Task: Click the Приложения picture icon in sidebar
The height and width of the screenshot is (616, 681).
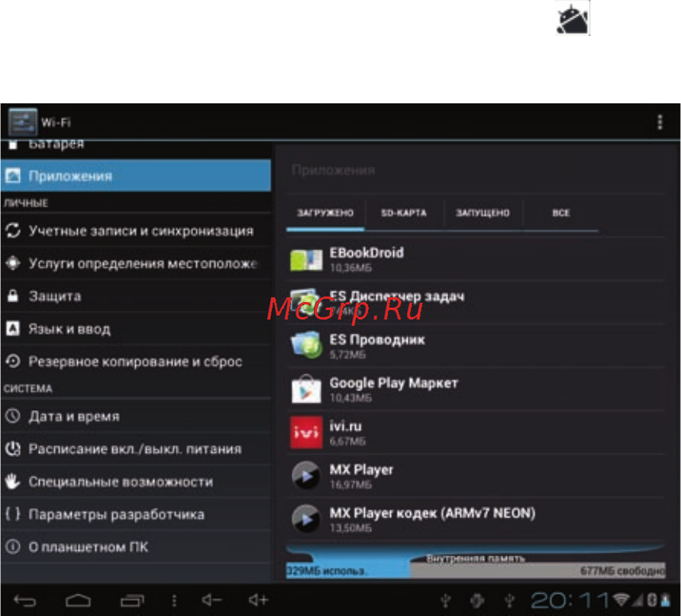Action: tap(13, 176)
